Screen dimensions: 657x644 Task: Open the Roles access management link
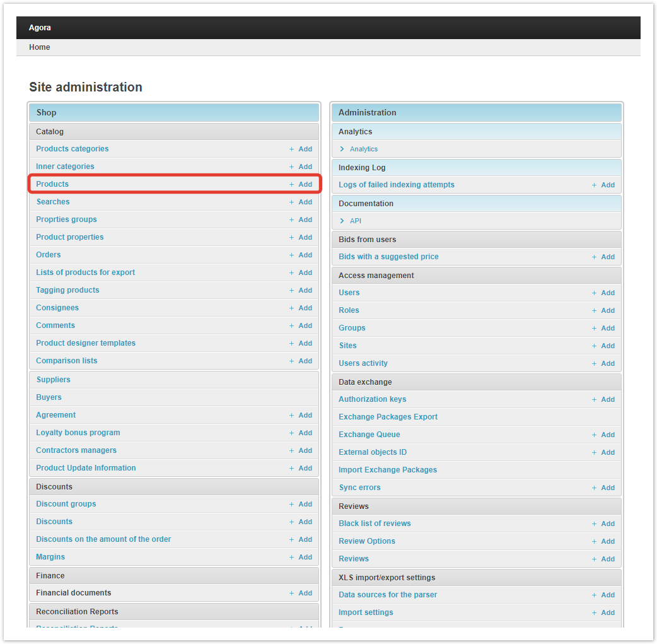point(349,310)
